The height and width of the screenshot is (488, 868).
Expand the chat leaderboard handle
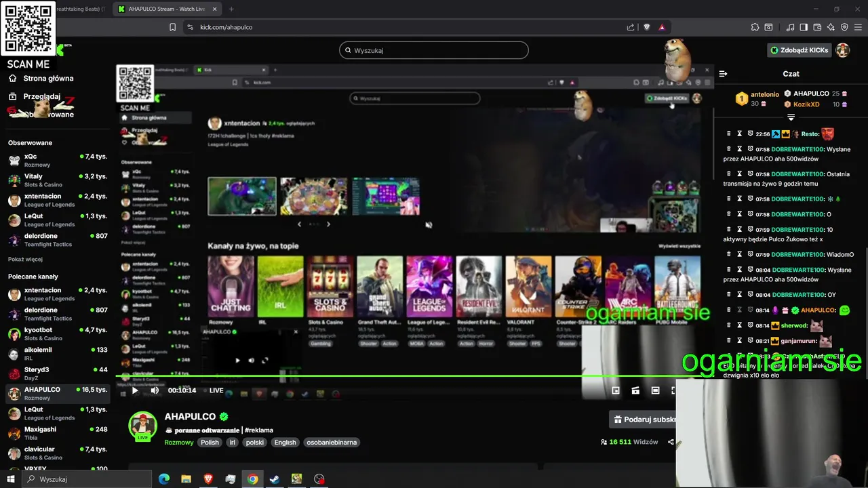coord(791,118)
